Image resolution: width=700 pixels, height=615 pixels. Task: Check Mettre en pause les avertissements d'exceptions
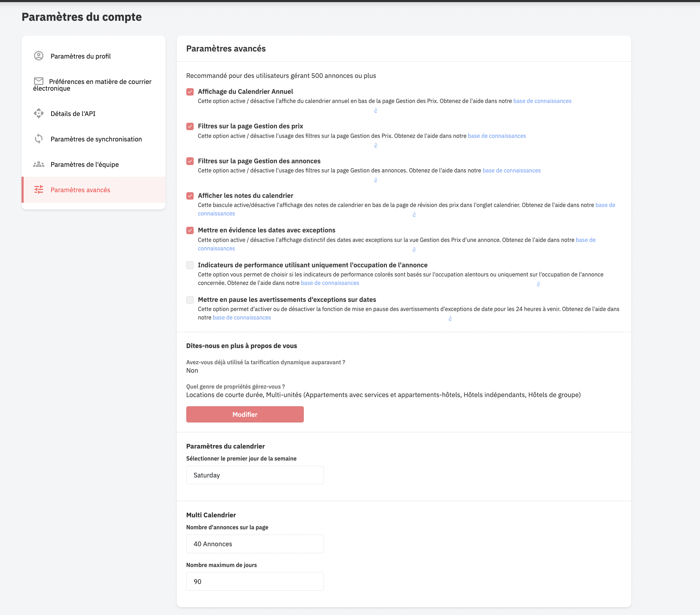pos(190,300)
